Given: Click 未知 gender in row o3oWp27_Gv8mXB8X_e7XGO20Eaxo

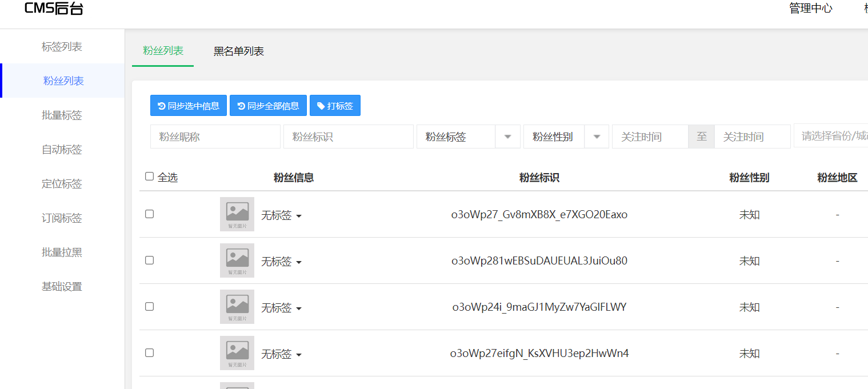Looking at the screenshot, I should (750, 215).
